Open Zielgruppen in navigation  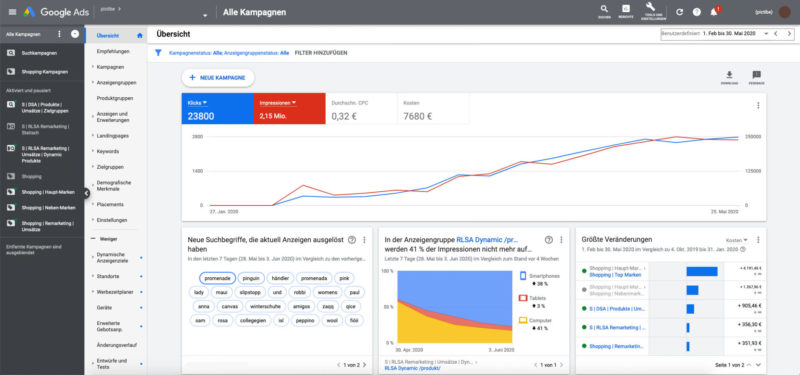[x=110, y=167]
